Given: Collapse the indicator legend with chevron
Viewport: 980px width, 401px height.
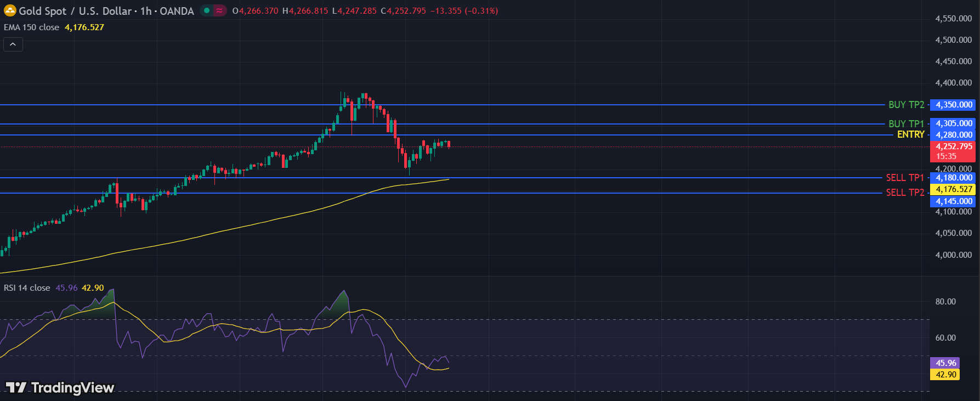Looking at the screenshot, I should pyautogui.click(x=13, y=44).
